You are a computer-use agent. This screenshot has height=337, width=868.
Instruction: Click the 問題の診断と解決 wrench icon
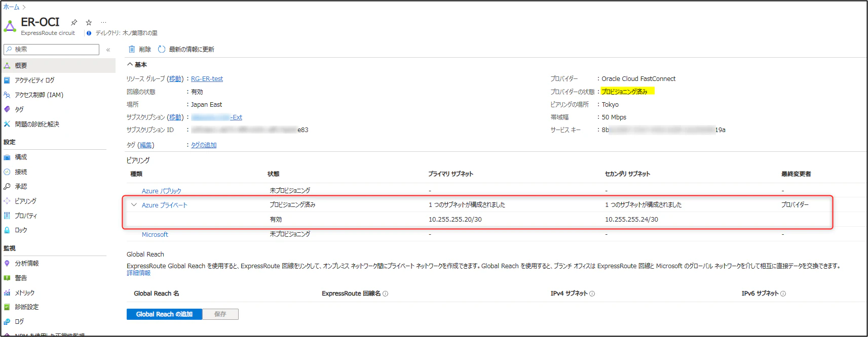[7, 124]
